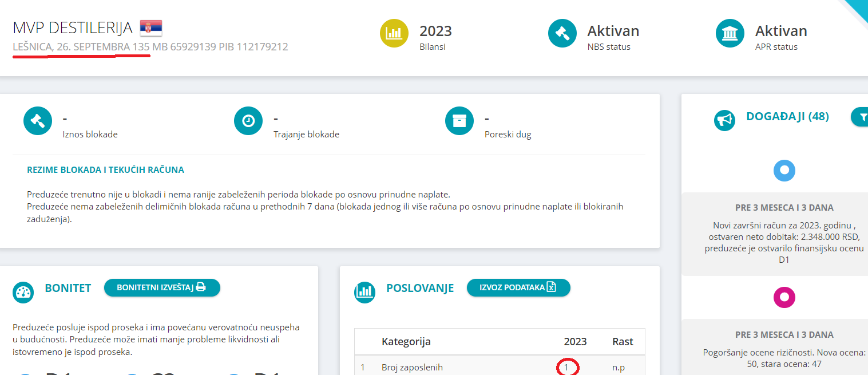Select the blue timeline event marker
This screenshot has width=868, height=375.
(x=784, y=170)
